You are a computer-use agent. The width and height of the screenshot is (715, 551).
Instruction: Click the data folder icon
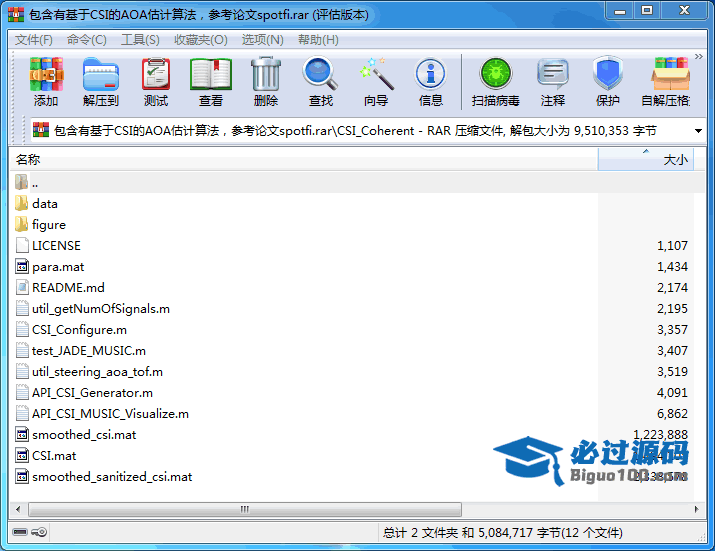coord(21,203)
